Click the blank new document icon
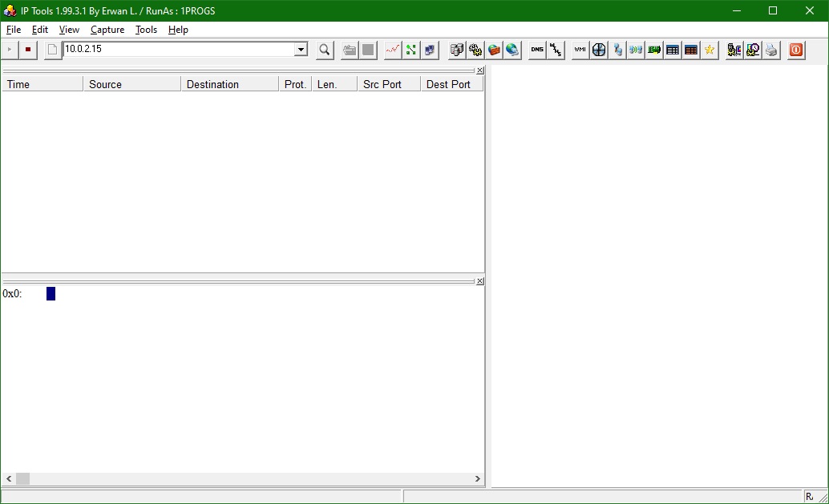829x504 pixels. point(52,50)
